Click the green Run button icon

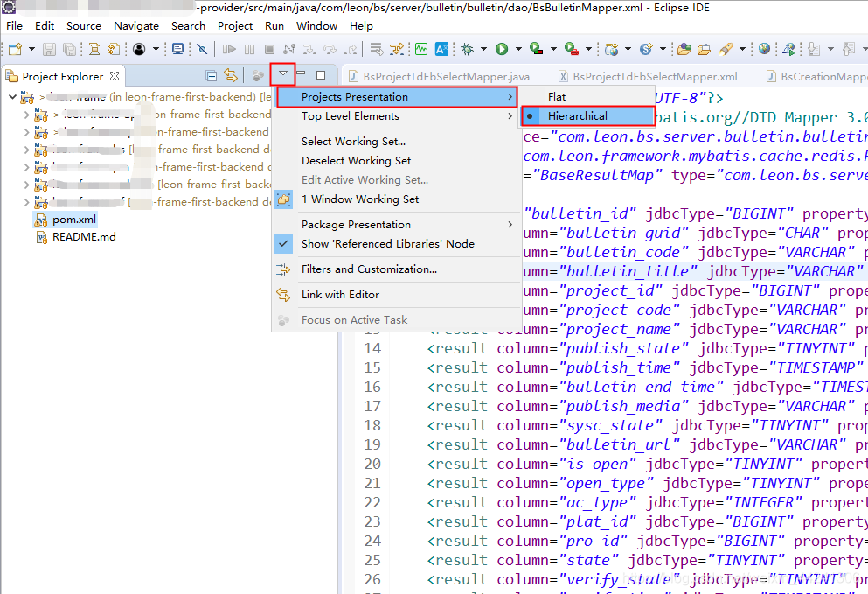pyautogui.click(x=502, y=49)
